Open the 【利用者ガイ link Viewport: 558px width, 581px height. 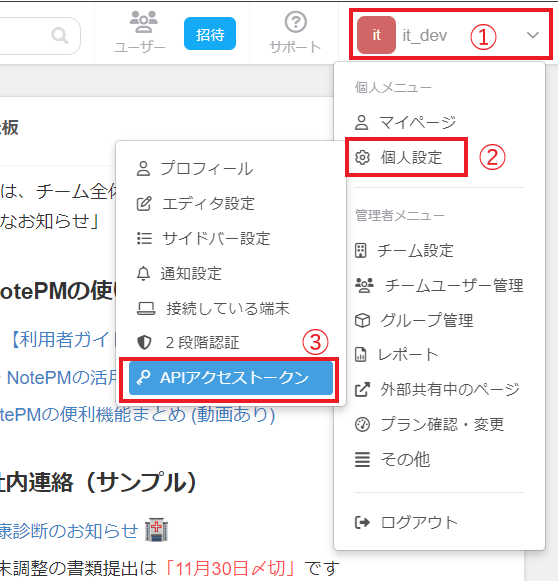pyautogui.click(x=62, y=339)
